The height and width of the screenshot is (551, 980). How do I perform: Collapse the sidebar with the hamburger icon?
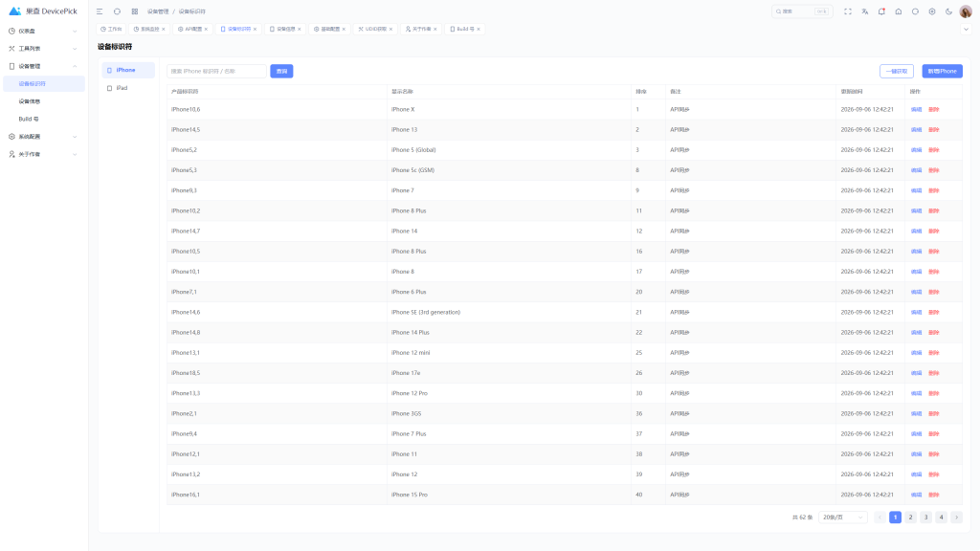tap(100, 11)
